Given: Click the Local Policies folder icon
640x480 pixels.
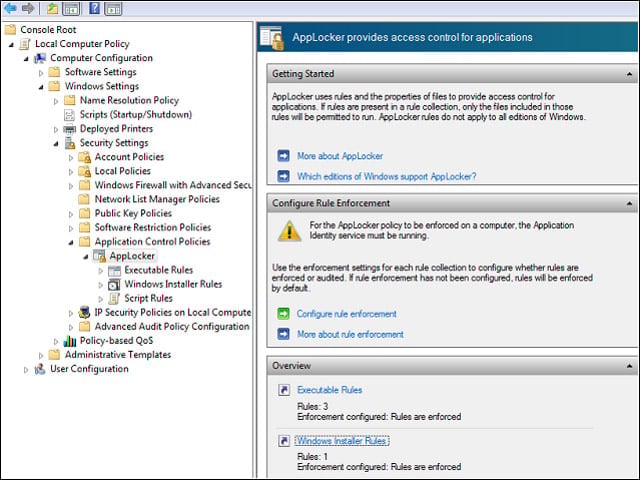Looking at the screenshot, I should point(84,171).
